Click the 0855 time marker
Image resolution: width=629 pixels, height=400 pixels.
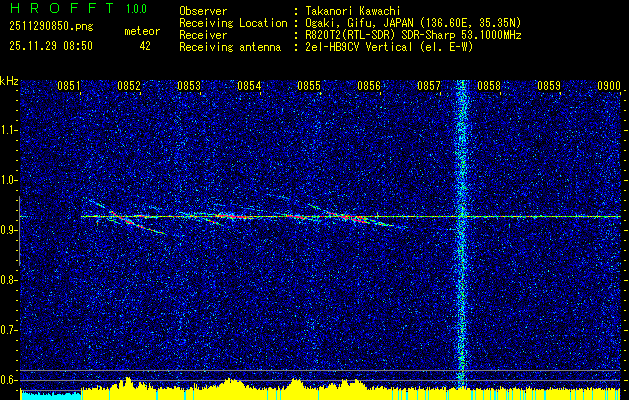309,86
